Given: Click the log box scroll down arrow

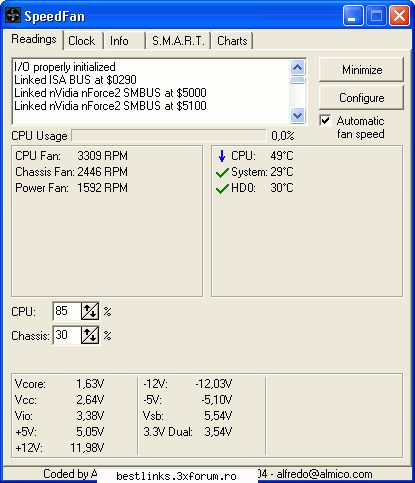Looking at the screenshot, I should 297,116.
